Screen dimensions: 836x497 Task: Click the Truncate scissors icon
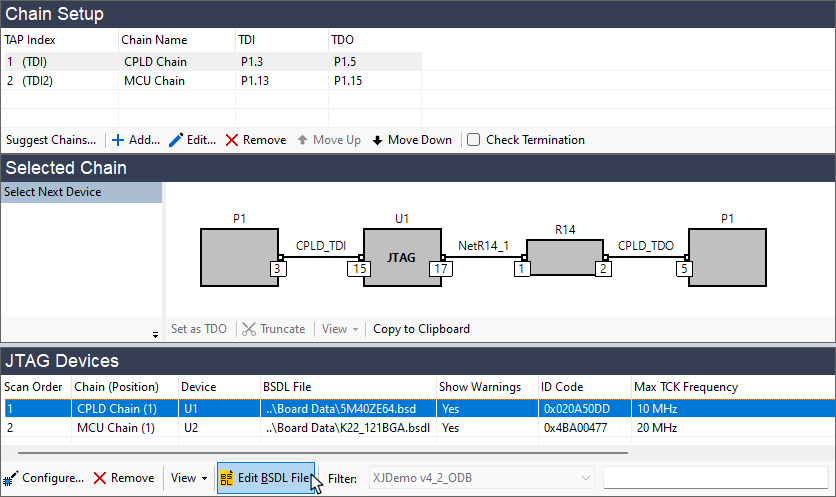pos(250,328)
